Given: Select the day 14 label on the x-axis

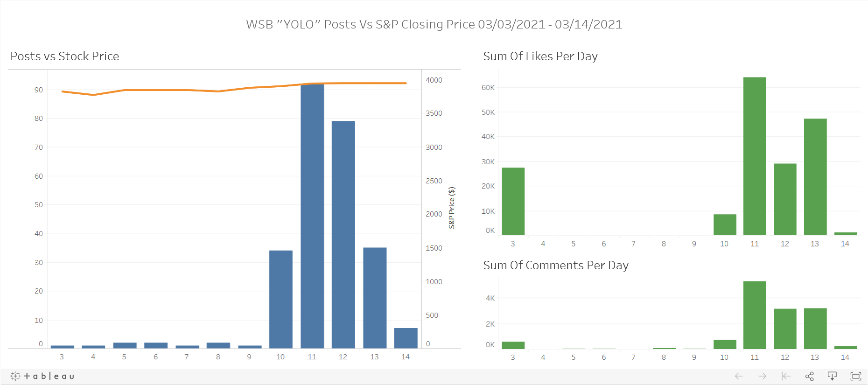Looking at the screenshot, I should 405,357.
